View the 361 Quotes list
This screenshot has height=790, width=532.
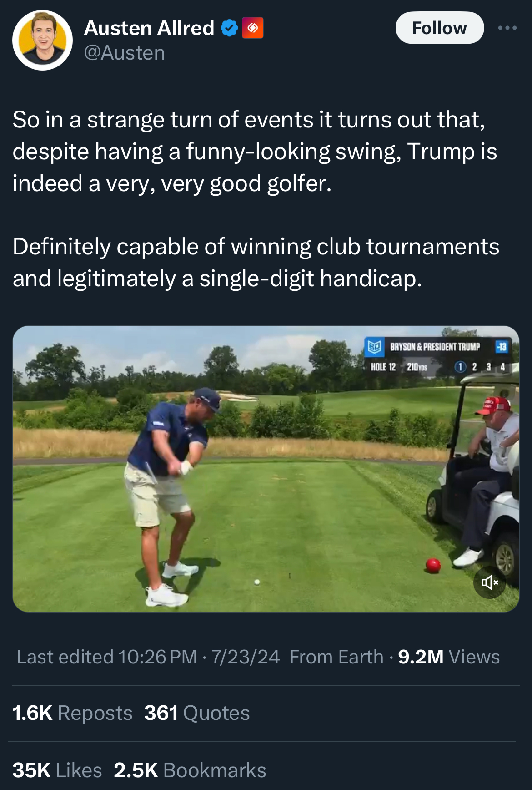tap(197, 713)
